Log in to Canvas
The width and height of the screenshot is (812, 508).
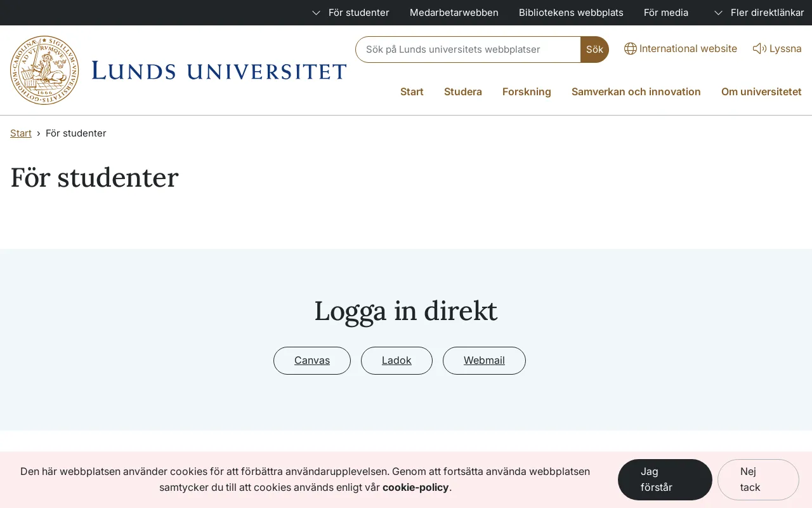[x=311, y=360]
